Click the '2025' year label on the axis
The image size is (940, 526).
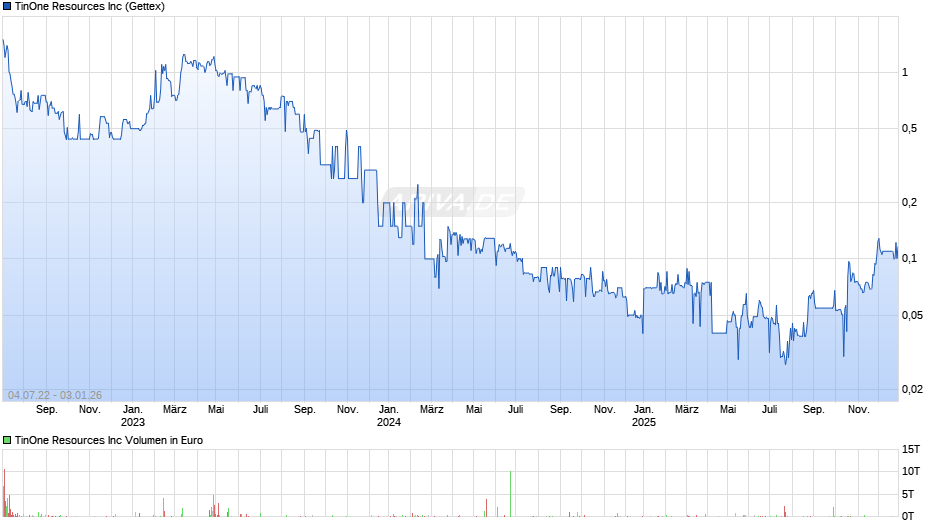(644, 422)
